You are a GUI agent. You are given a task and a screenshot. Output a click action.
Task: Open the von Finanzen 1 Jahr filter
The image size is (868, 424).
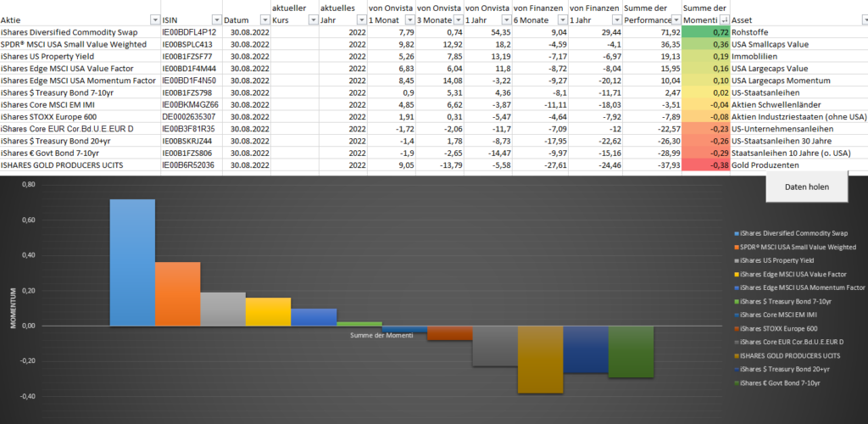pos(617,20)
